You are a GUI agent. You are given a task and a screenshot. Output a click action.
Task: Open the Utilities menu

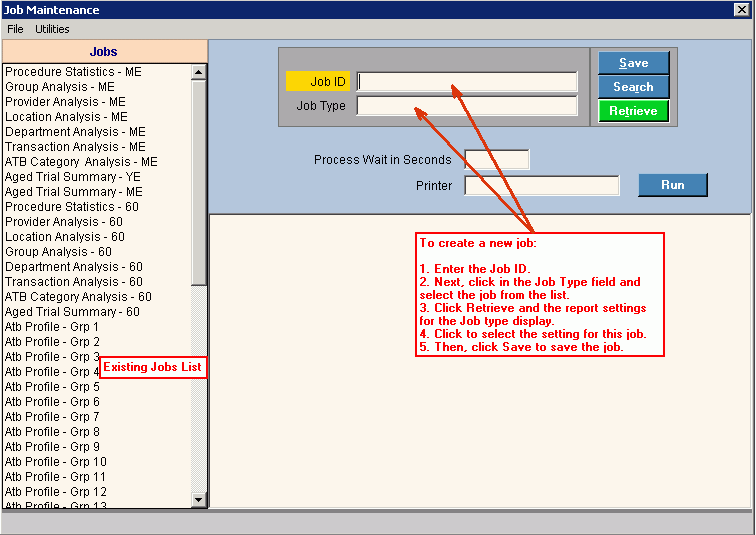click(x=52, y=29)
